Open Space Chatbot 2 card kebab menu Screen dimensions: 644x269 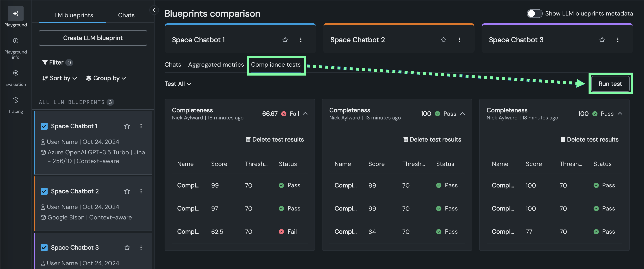[459, 40]
